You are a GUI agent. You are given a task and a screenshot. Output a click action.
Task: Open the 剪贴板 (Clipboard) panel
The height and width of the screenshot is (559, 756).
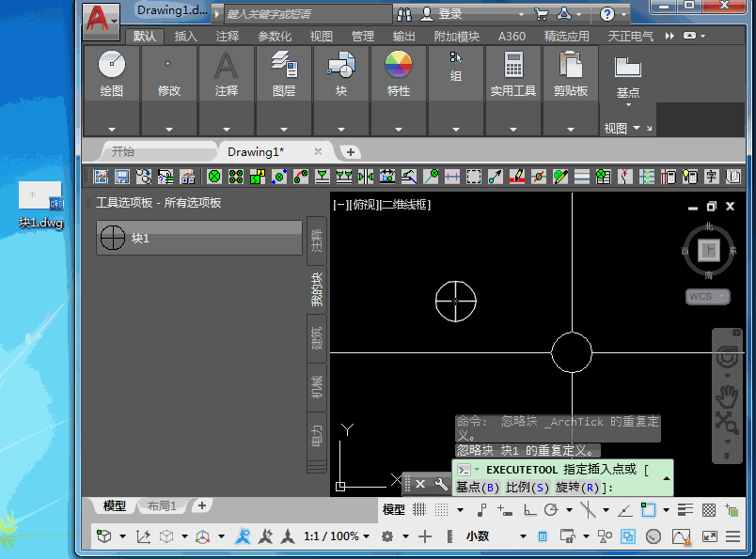(x=570, y=72)
